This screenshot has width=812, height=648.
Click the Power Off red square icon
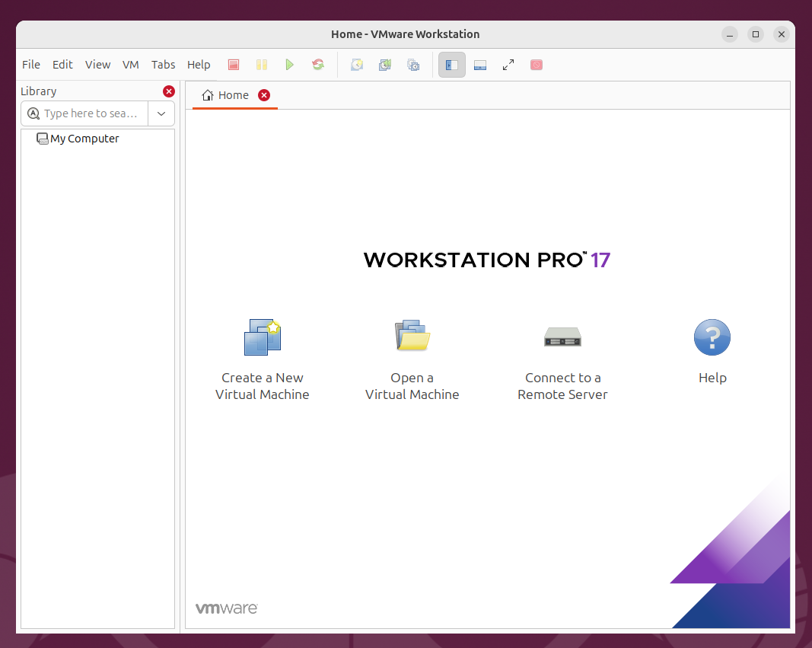click(x=234, y=65)
